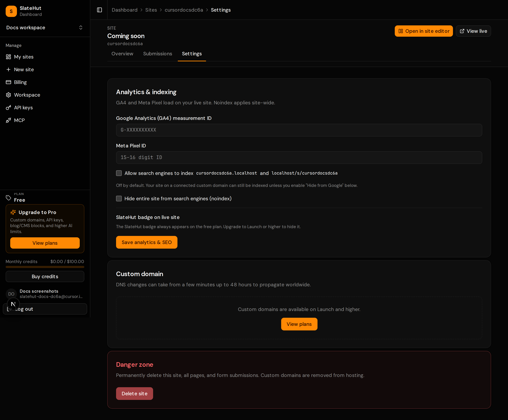Click the site editor layout icon

401,31
